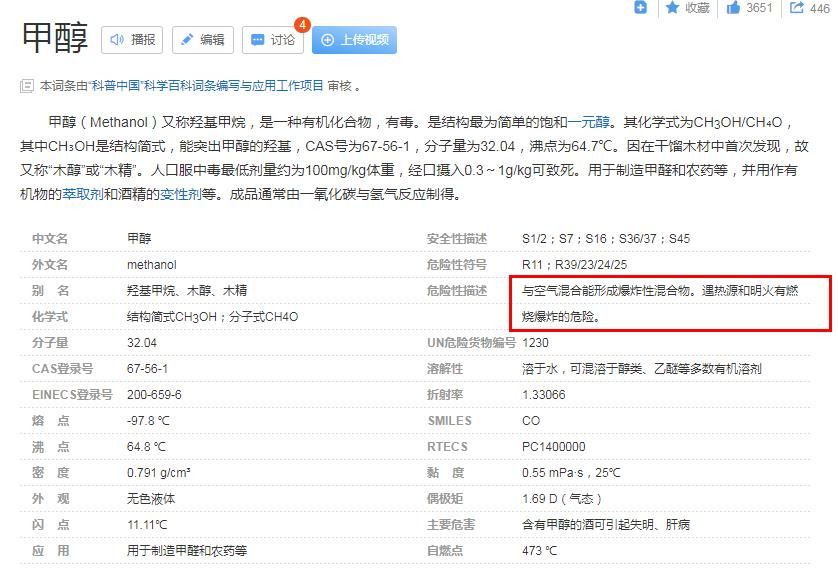
Task: Select the UN危险货物编号 value 1230
Action: coord(535,343)
